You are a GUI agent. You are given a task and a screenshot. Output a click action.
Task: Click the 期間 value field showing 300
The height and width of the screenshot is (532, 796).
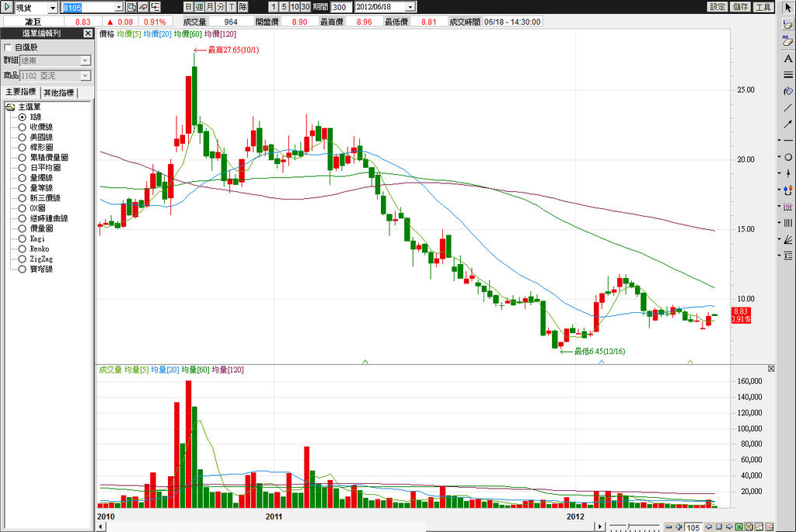click(340, 8)
